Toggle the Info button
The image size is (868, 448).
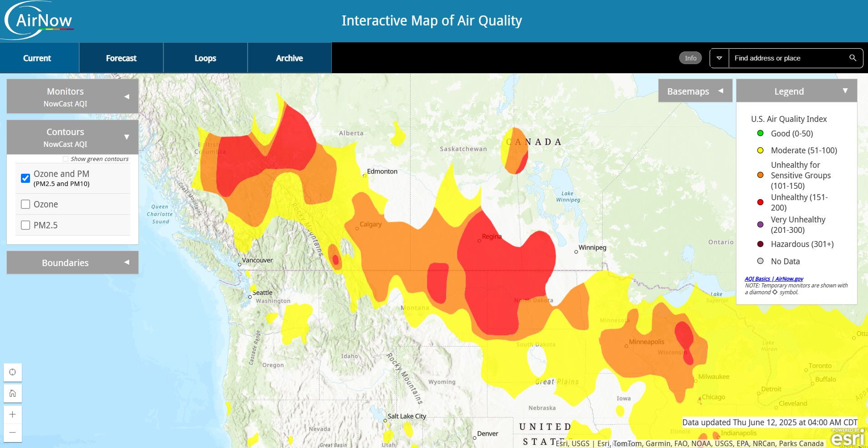(690, 58)
